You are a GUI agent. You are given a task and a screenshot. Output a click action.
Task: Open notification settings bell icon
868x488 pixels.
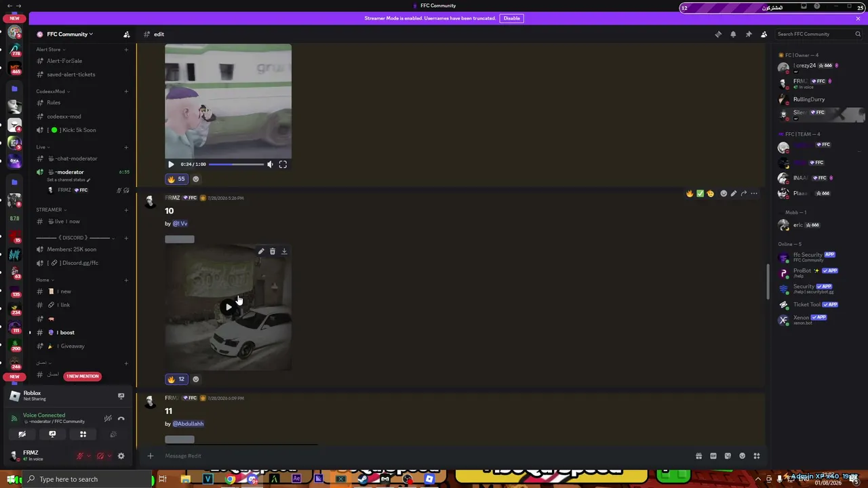(733, 34)
